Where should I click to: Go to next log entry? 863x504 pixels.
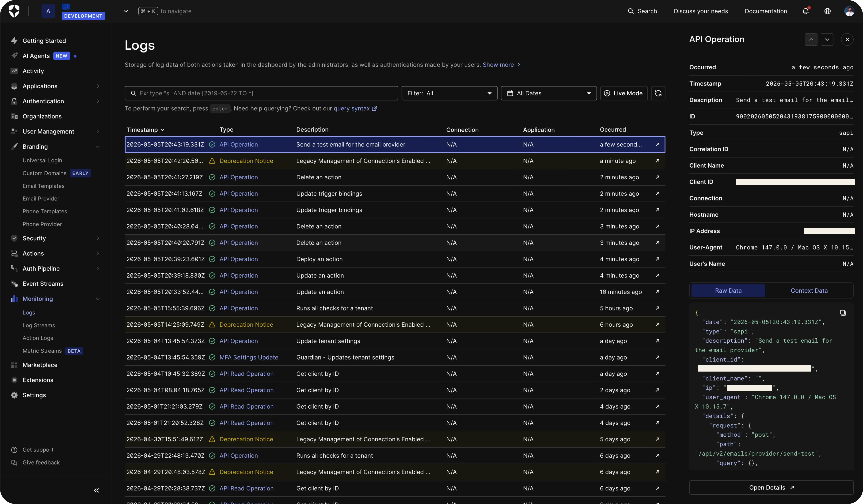[827, 39]
